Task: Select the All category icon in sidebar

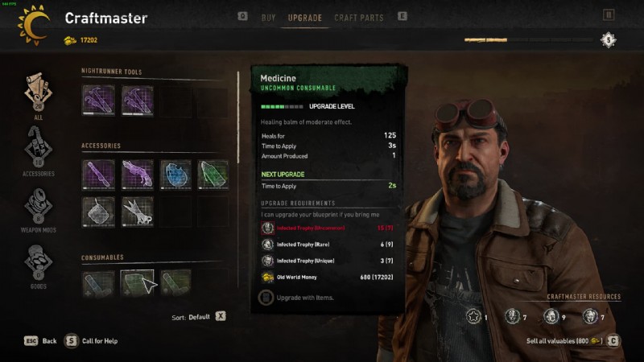Action: point(38,95)
